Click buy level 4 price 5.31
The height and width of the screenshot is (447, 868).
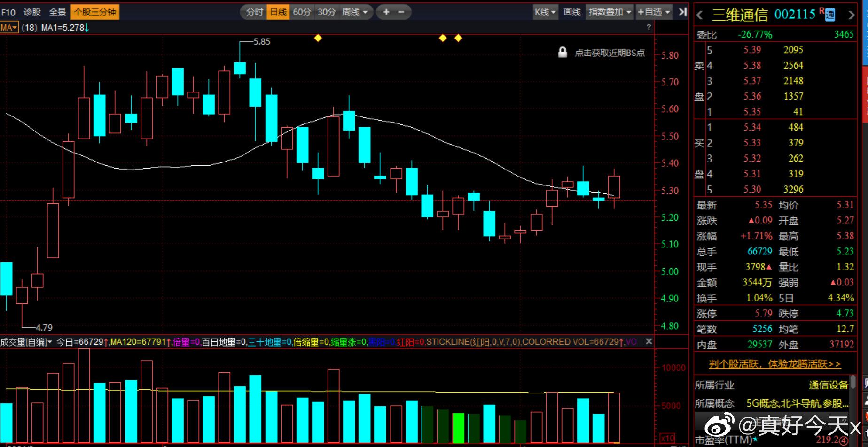click(x=752, y=174)
